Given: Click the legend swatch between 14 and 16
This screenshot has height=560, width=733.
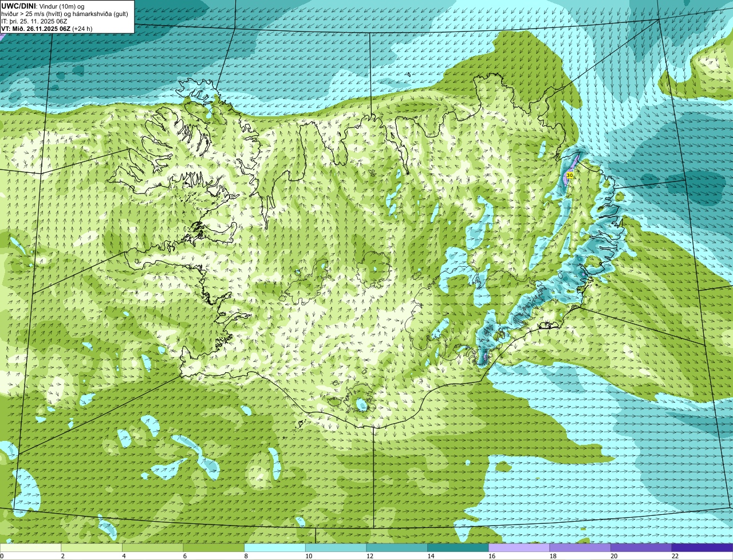Looking at the screenshot, I should coord(458,547).
